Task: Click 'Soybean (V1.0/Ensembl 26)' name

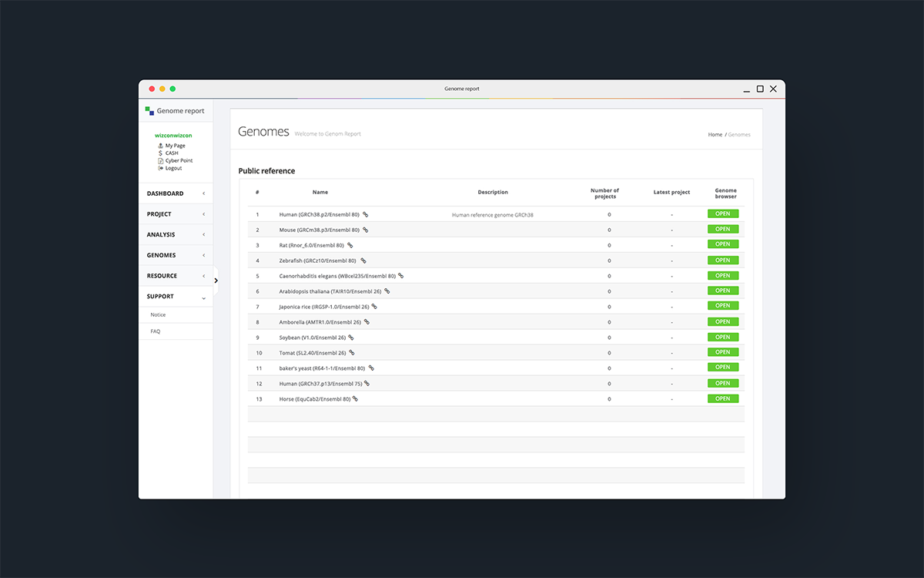Action: [313, 338]
